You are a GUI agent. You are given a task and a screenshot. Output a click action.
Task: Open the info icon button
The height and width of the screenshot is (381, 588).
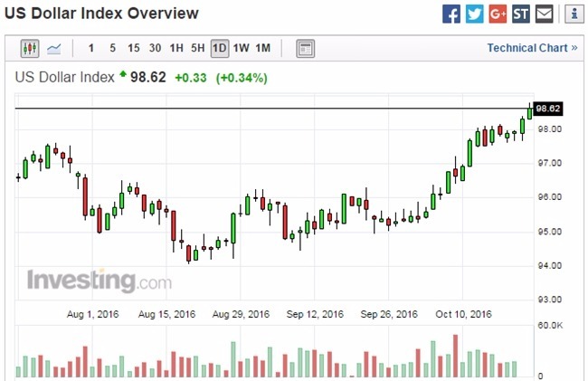(574, 14)
